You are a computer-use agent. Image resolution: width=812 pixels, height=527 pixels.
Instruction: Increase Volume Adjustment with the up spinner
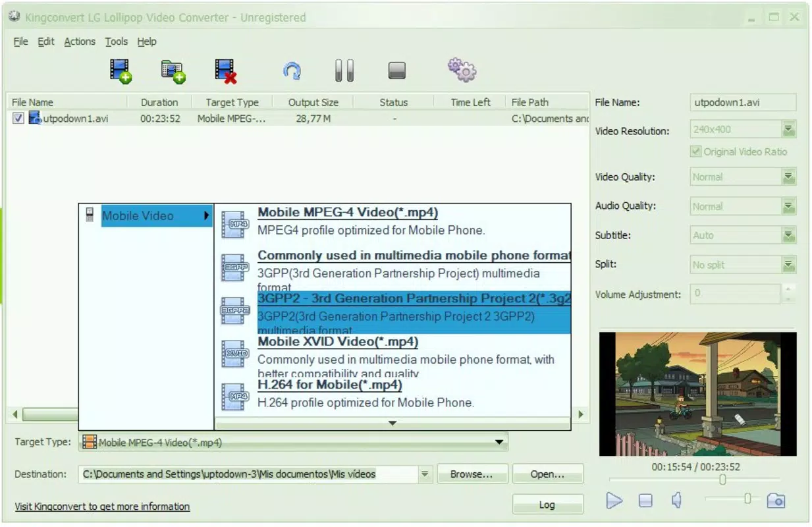790,289
